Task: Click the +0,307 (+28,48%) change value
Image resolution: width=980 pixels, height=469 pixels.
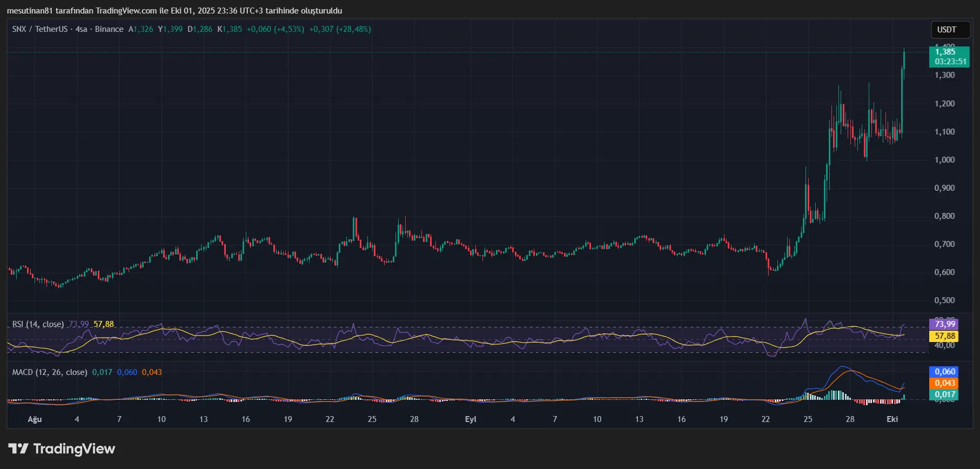Action: [340, 29]
